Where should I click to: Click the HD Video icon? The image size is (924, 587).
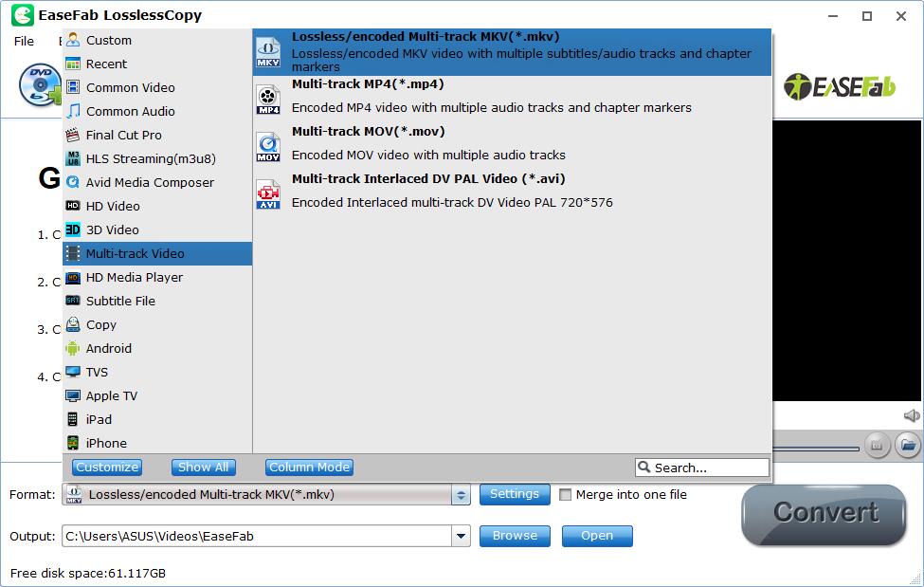(x=73, y=205)
